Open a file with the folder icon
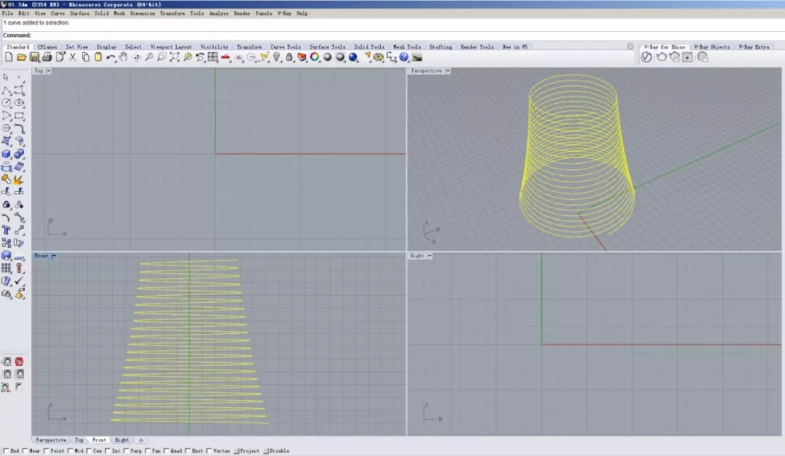The image size is (785, 456). click(x=21, y=57)
